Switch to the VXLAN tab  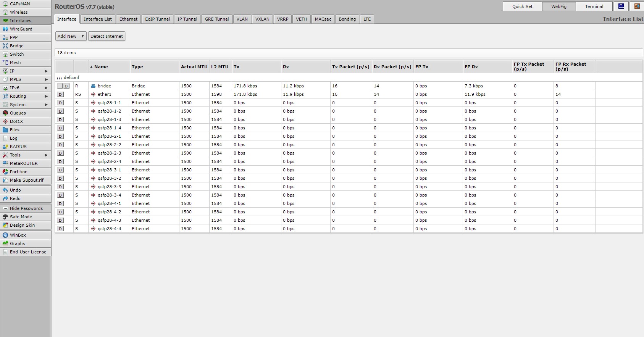pyautogui.click(x=262, y=19)
